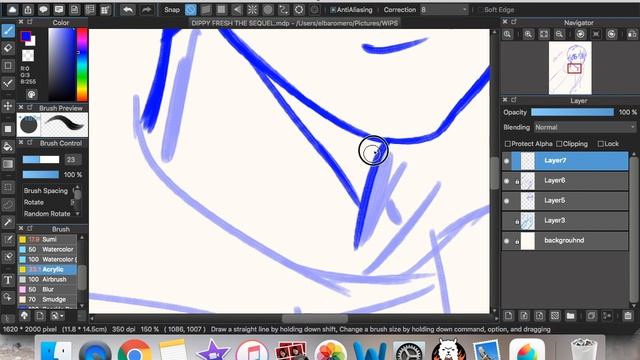Select the Brush tool in left toolbar
The width and height of the screenshot is (640, 360).
pos(8,31)
